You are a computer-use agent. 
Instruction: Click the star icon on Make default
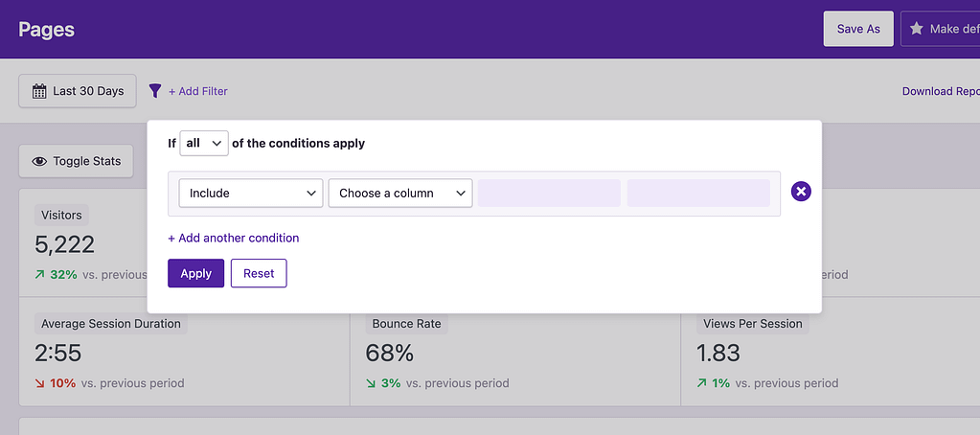(x=917, y=29)
